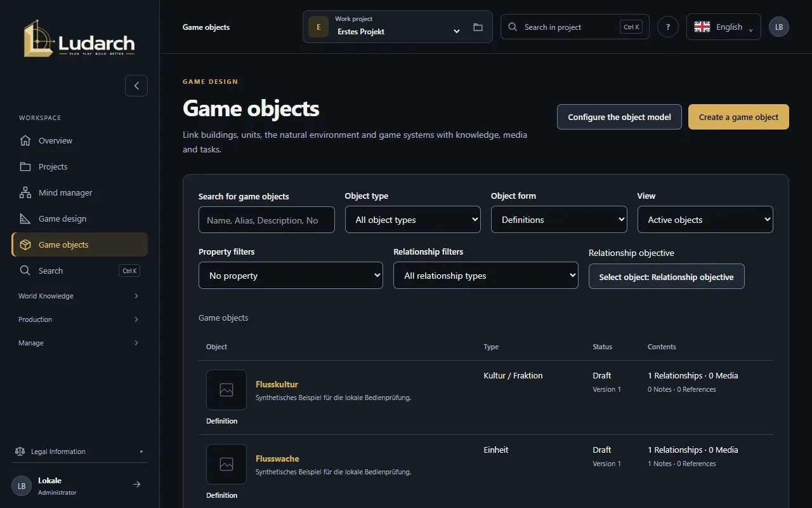
Task: Expand the Production section
Action: [79, 319]
